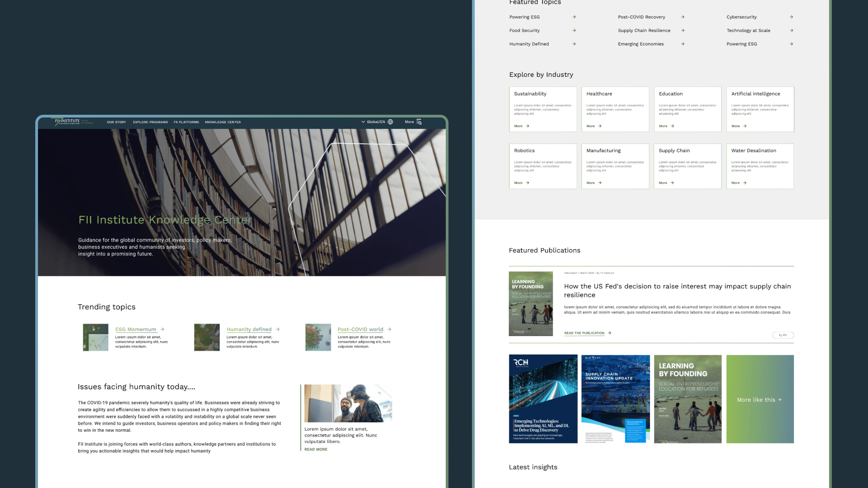Open the Humanity defined thumbnail image

(x=207, y=337)
